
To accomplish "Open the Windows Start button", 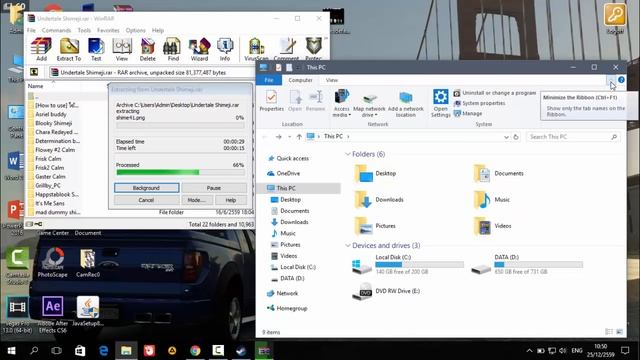I will point(11,351).
